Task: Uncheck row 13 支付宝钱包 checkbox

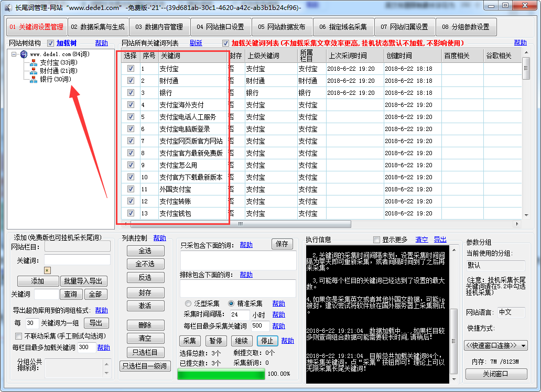Action: click(x=131, y=213)
